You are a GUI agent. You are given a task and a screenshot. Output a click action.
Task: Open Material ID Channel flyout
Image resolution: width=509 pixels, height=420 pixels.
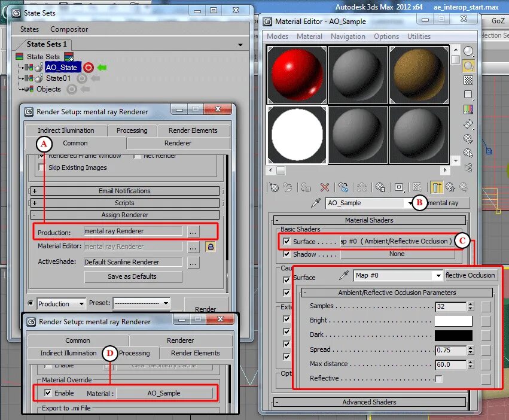tap(399, 187)
